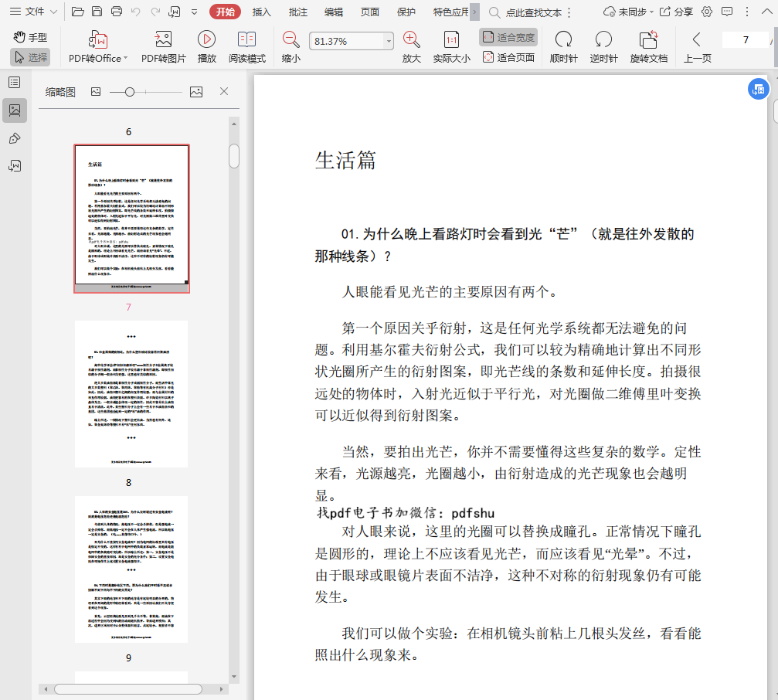Screen dimensions: 778x700
Task: Click the blue floating translate button
Action: click(758, 90)
